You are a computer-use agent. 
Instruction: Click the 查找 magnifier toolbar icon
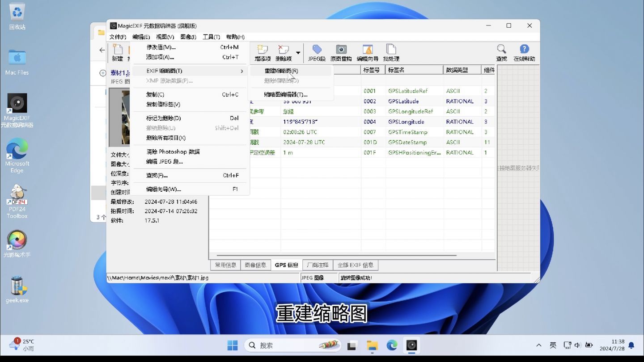click(501, 53)
